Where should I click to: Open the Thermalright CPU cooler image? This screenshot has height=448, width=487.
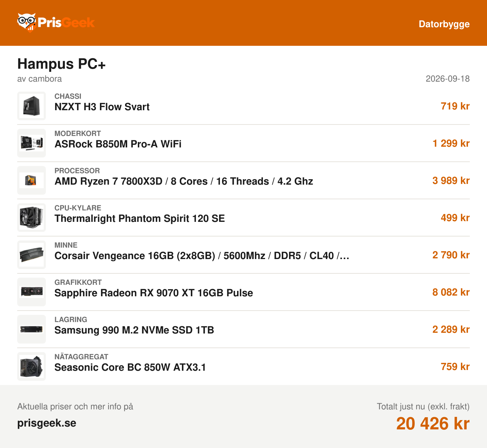point(32,218)
